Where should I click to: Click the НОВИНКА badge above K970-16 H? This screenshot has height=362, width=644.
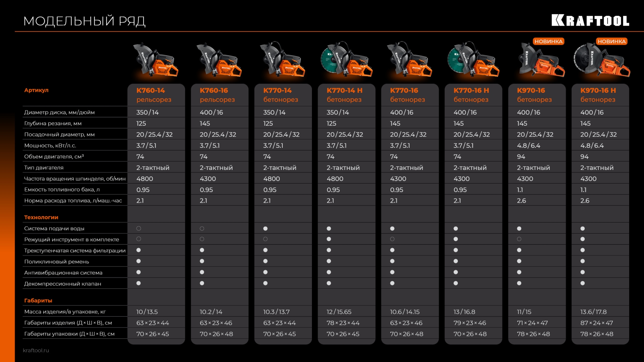tap(611, 42)
